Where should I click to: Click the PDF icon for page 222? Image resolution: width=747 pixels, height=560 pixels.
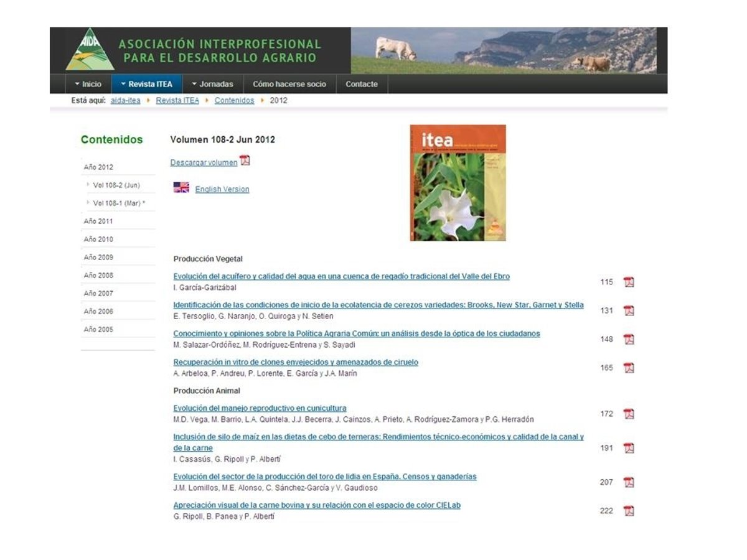(x=629, y=511)
